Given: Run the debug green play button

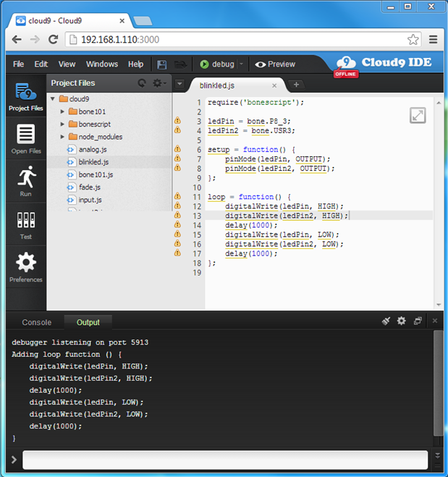Looking at the screenshot, I should (204, 64).
